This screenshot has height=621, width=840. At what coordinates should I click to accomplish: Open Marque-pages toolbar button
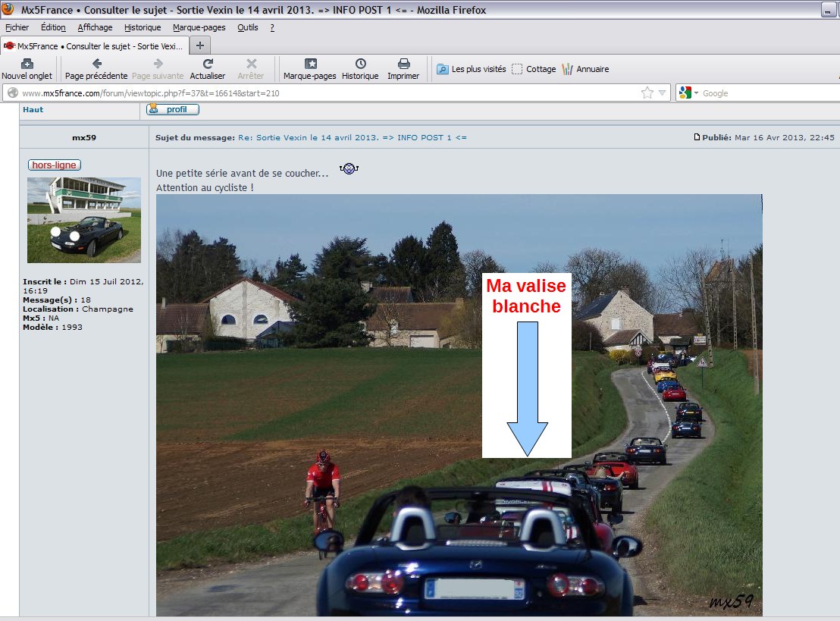(309, 69)
